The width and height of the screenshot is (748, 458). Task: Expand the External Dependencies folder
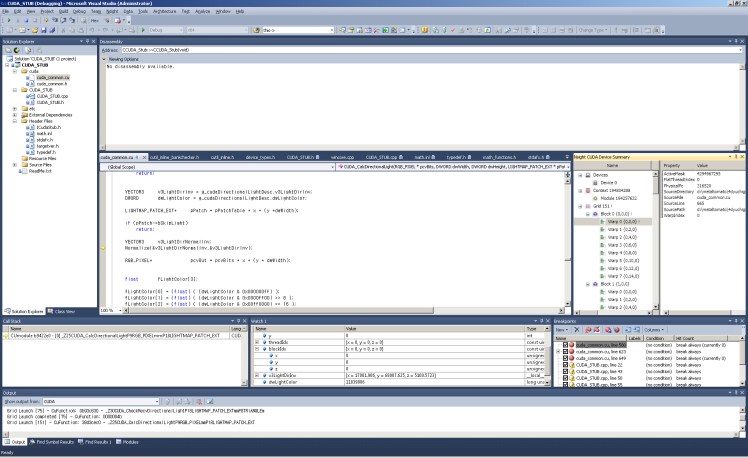(15, 115)
